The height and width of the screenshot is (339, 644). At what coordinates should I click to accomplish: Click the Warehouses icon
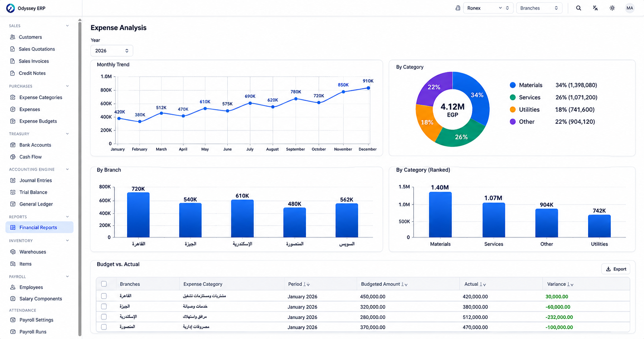tap(13, 252)
